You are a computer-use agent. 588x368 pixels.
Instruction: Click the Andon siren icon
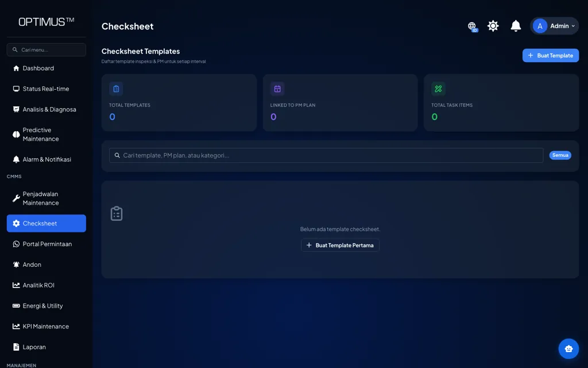[16, 264]
